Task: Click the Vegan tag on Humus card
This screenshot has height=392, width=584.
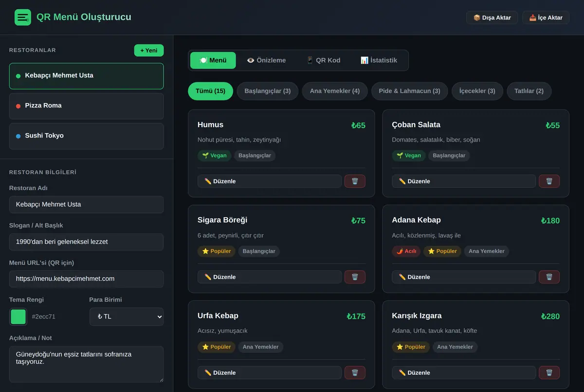Action: (214, 156)
